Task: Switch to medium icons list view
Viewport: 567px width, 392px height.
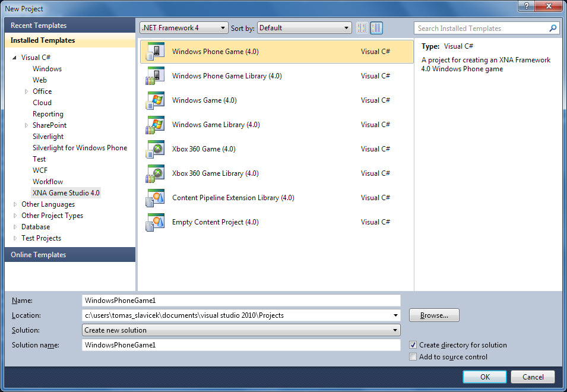Action: click(x=376, y=28)
